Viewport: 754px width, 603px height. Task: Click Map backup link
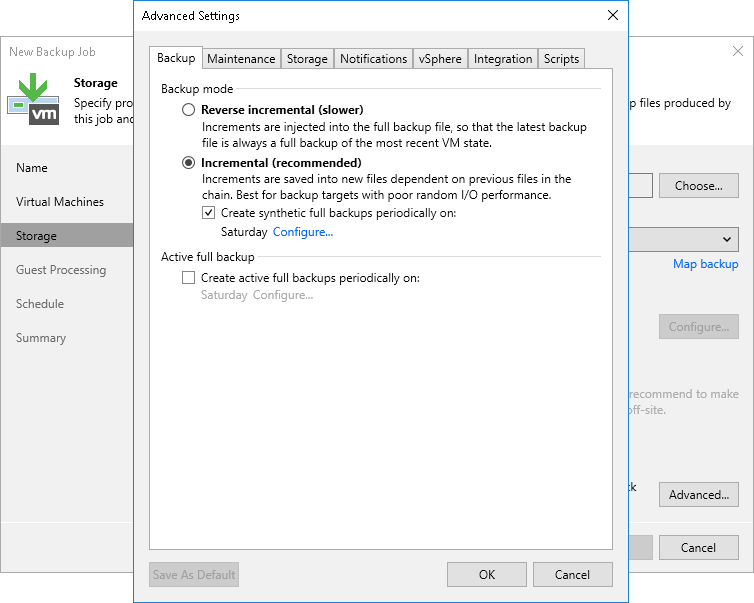pos(705,264)
